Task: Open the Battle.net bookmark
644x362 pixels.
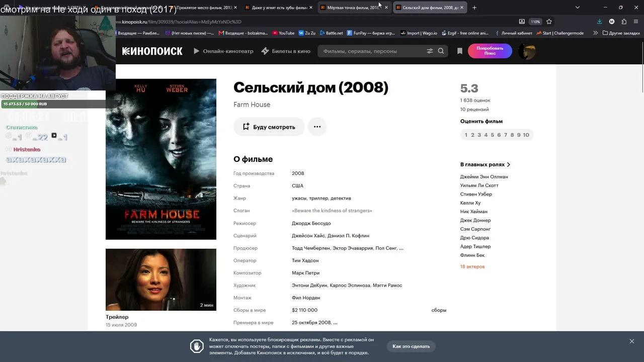Action: [331, 33]
